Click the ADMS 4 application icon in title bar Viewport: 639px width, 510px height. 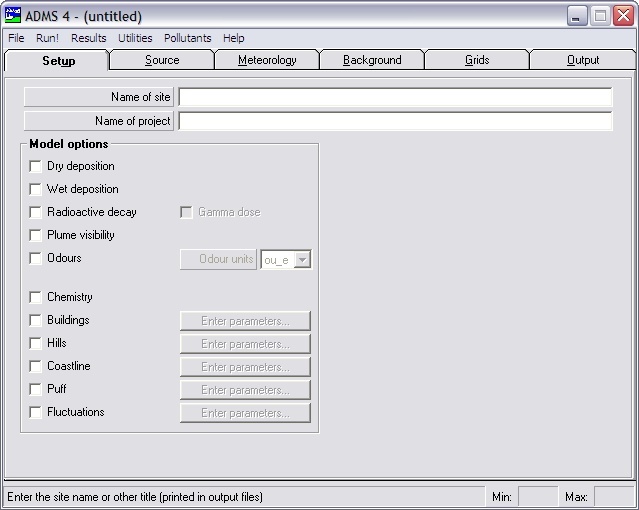(13, 15)
